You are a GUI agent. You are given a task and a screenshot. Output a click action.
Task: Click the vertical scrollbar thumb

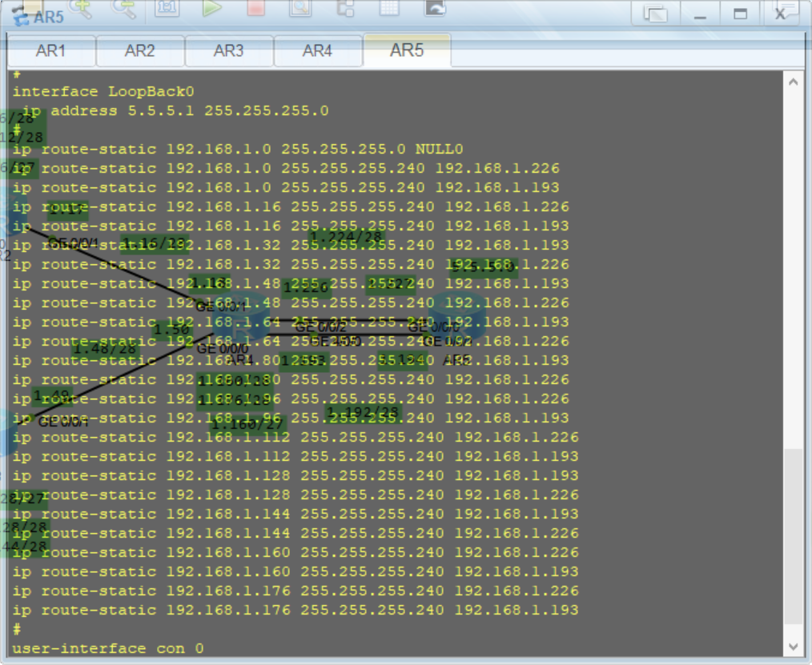pyautogui.click(x=794, y=537)
